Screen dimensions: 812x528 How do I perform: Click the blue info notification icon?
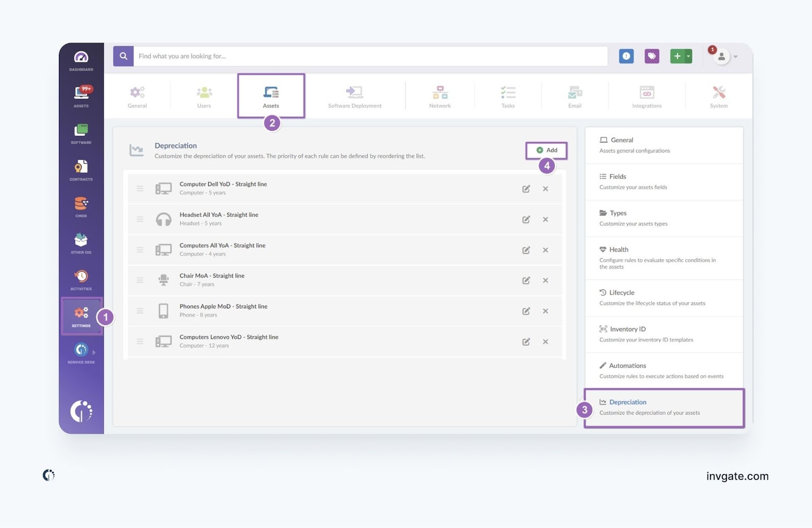(626, 56)
